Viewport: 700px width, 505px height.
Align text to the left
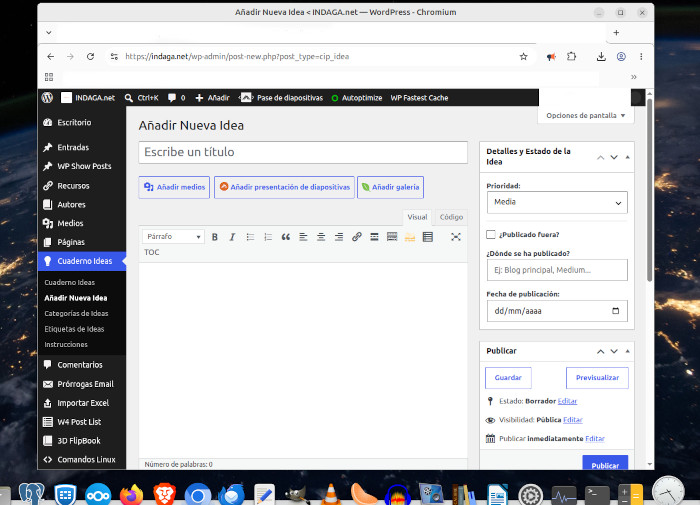coord(304,237)
